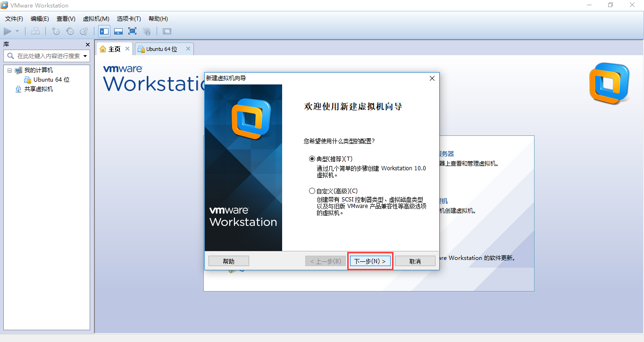The width and height of the screenshot is (644, 342).
Task: Click the computer icon beside 我的计算机
Action: click(18, 70)
